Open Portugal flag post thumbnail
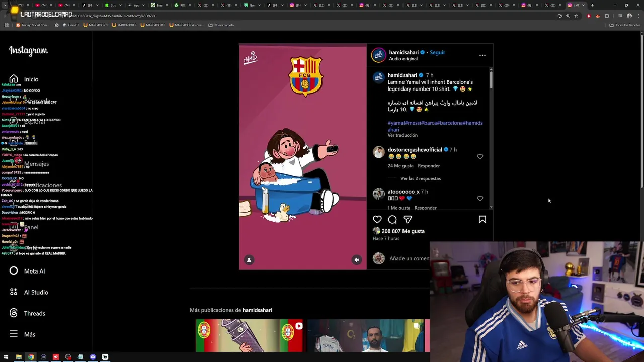This screenshot has width=644, height=362. [250, 335]
